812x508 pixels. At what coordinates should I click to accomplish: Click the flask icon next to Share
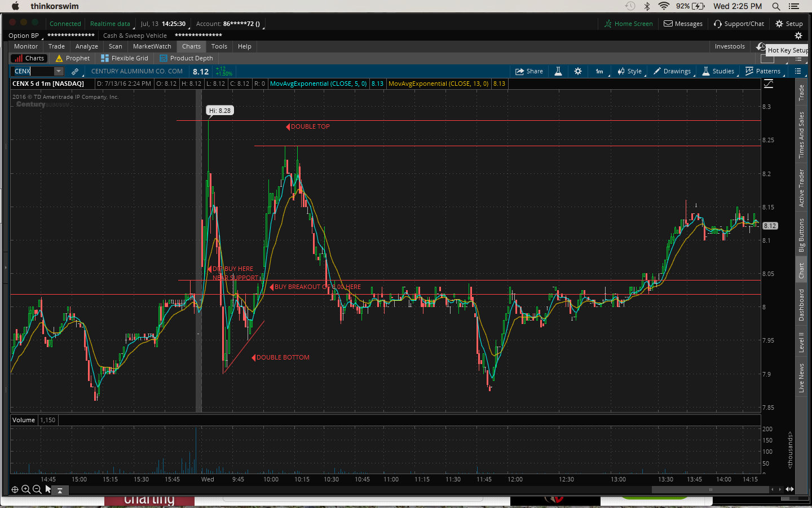tap(558, 71)
